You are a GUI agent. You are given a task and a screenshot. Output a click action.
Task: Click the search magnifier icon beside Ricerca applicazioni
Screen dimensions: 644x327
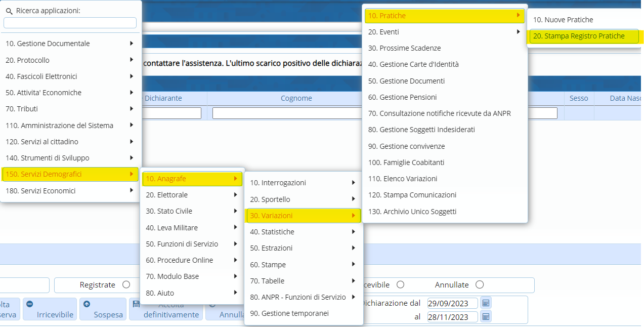(9, 11)
